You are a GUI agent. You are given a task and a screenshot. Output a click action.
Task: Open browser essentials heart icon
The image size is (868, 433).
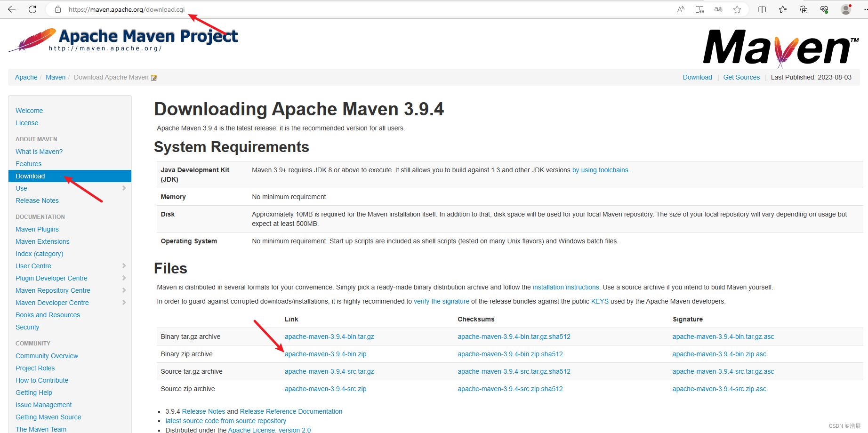824,9
